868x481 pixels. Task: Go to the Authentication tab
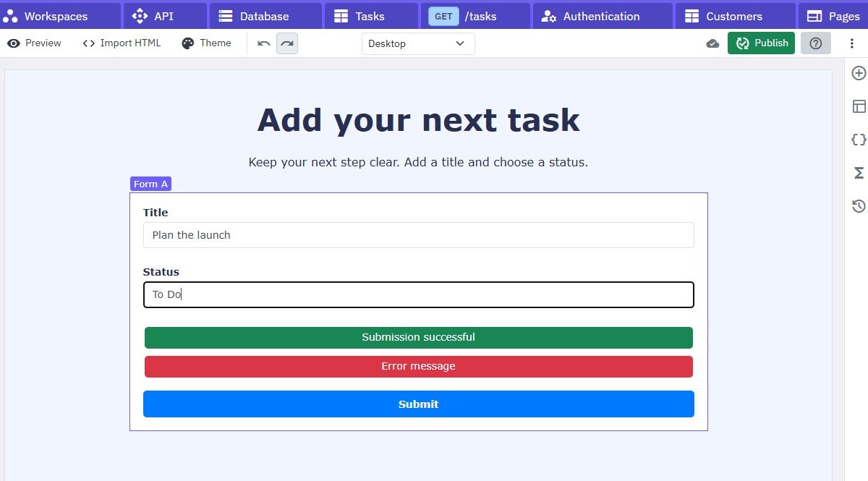[x=603, y=16]
